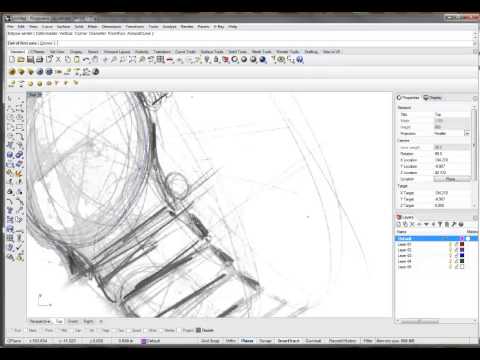This screenshot has height=360, width=480.
Task: Enable the Disable osnap checkbox
Action: (x=198, y=330)
